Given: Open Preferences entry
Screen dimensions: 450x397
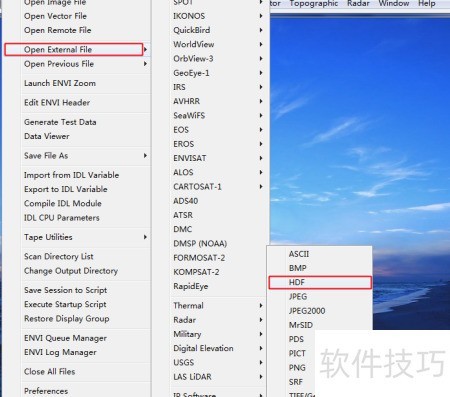Looking at the screenshot, I should pyautogui.click(x=46, y=391).
